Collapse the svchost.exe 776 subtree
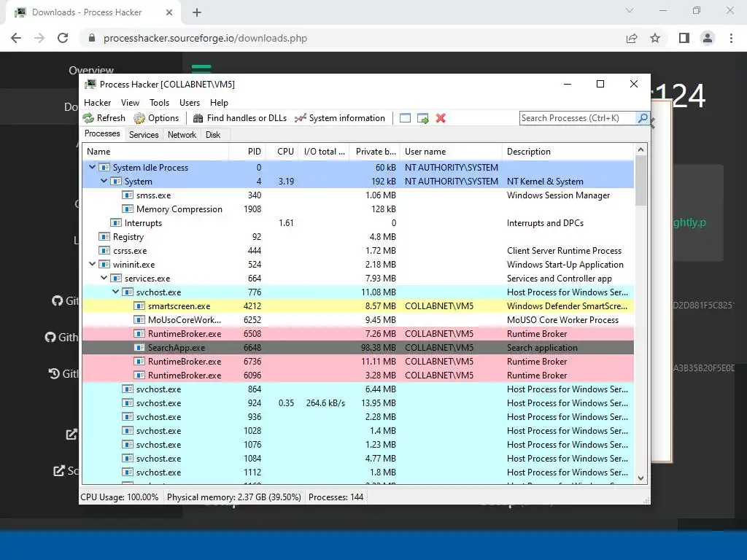 pos(115,292)
